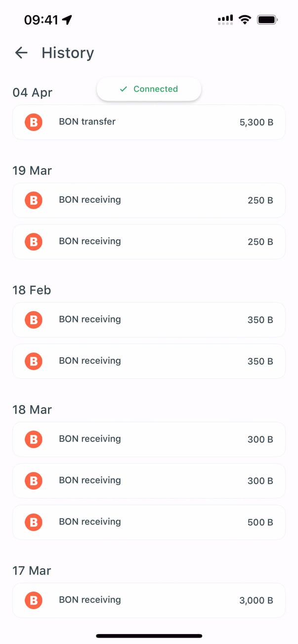Screen dimensions: 298x644
Task: Tap the second 250 B amount under 19 Mar
Action: [260, 242]
